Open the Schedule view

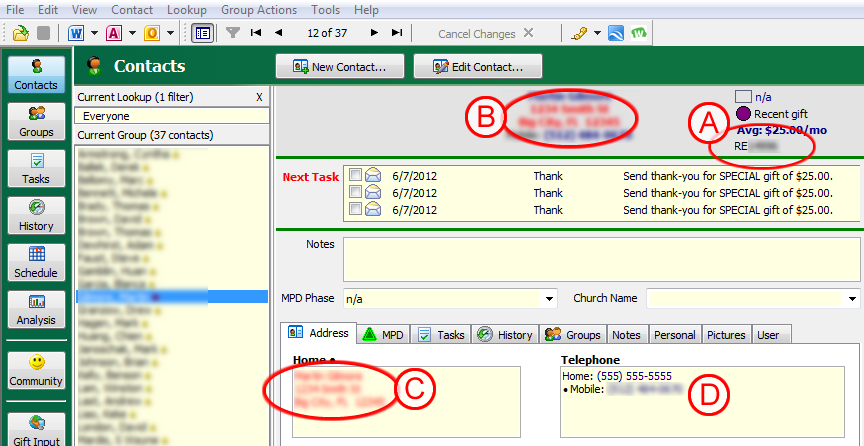pyautogui.click(x=36, y=260)
